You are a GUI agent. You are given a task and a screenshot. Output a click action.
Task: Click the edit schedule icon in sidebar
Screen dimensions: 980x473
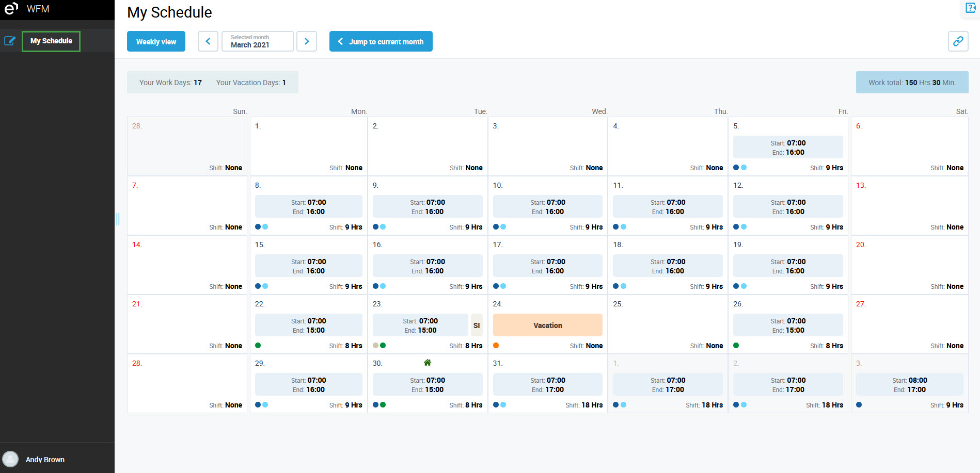[x=10, y=41]
